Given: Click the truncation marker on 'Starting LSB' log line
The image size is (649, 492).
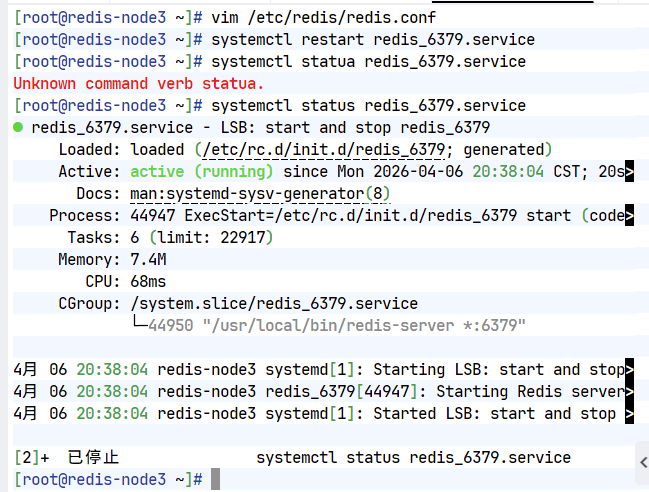Looking at the screenshot, I should pos(629,369).
